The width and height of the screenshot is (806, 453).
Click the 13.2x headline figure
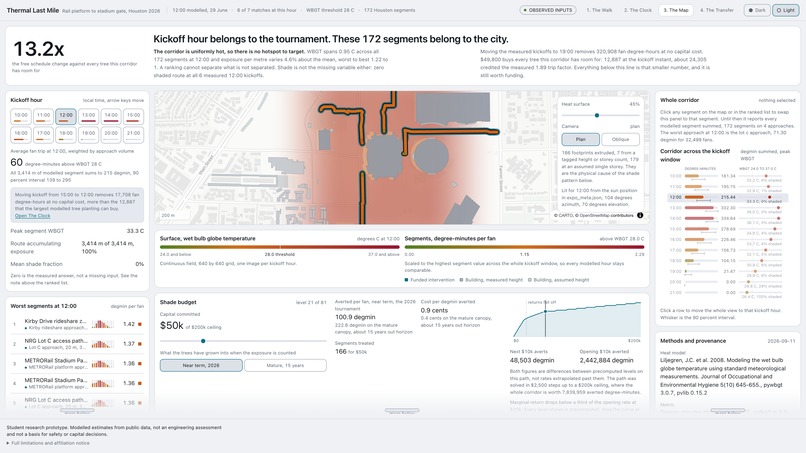point(39,49)
